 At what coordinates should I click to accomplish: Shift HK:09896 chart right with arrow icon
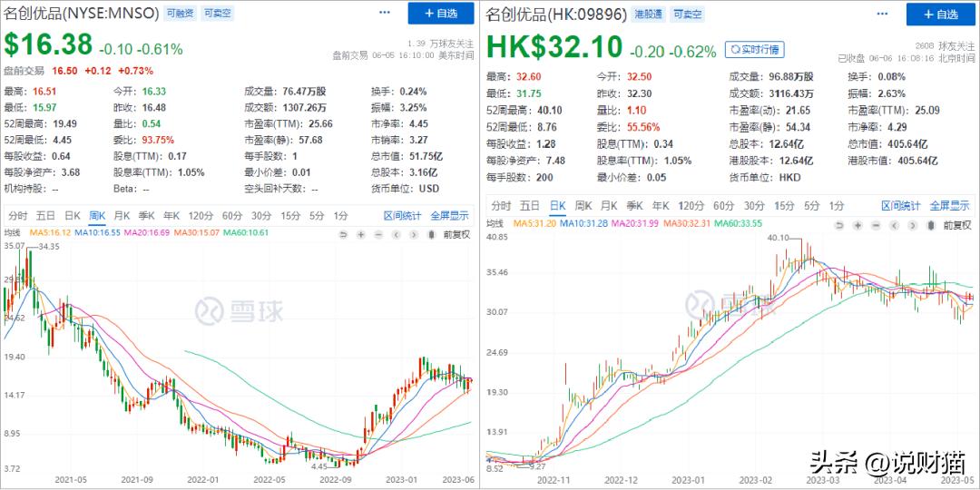tap(911, 225)
